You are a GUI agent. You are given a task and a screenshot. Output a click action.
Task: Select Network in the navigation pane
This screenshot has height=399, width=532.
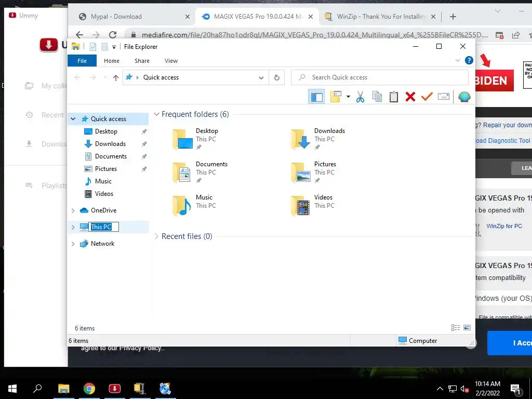click(x=102, y=244)
